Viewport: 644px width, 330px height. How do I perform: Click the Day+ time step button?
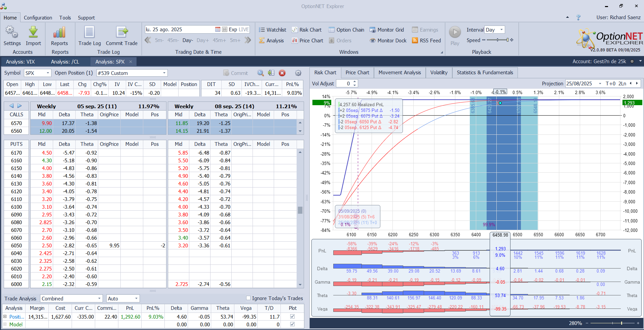(x=202, y=40)
